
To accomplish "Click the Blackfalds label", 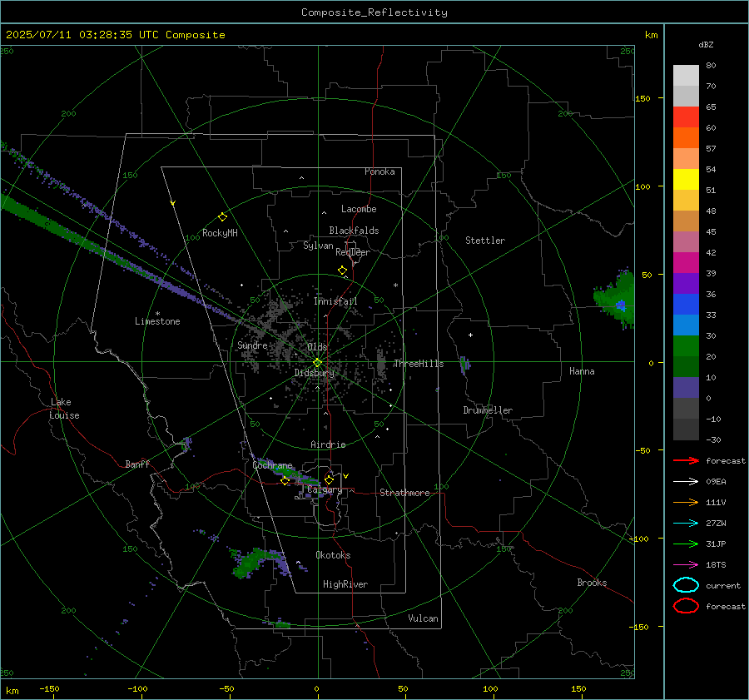I will pyautogui.click(x=354, y=231).
